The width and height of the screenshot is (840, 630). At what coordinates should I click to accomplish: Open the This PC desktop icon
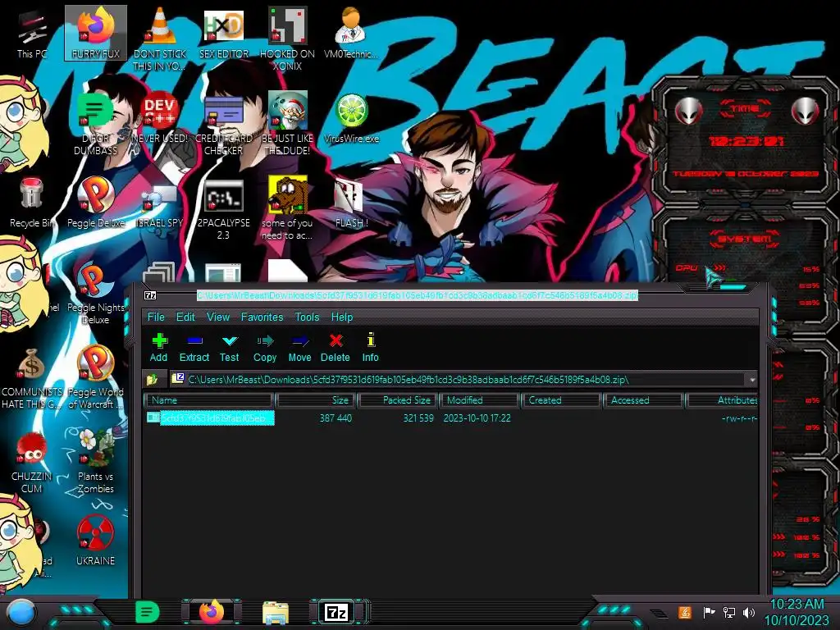click(x=32, y=33)
